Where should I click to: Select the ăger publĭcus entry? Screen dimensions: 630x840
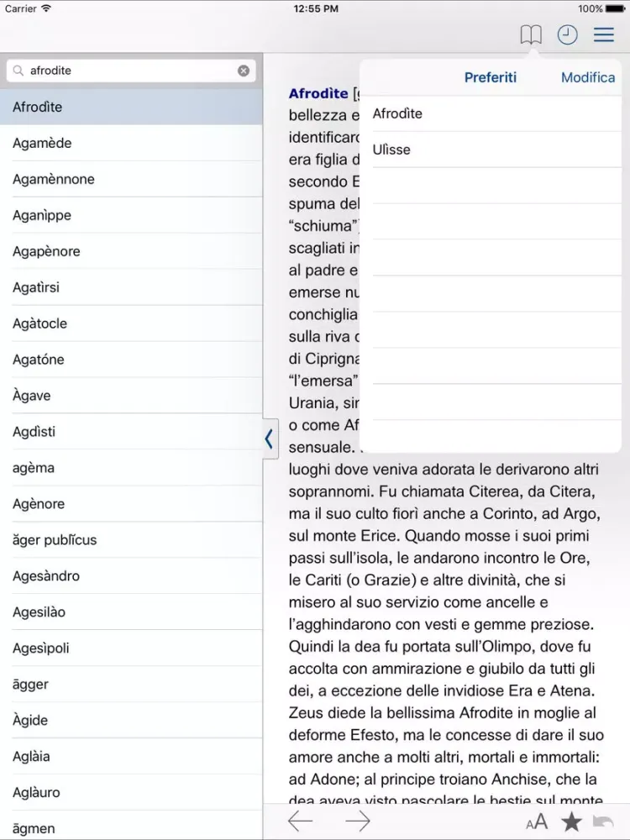(55, 540)
